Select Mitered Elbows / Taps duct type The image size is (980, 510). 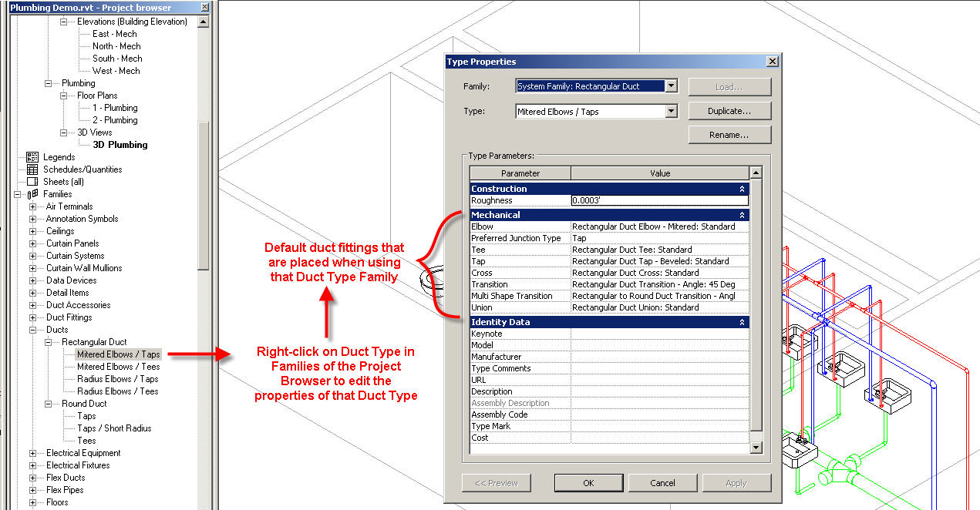coord(118,354)
